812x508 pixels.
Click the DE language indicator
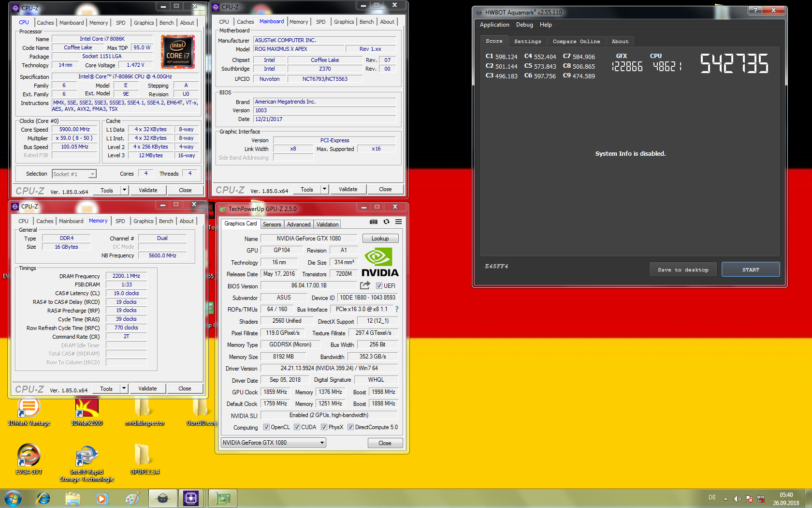[x=712, y=497]
